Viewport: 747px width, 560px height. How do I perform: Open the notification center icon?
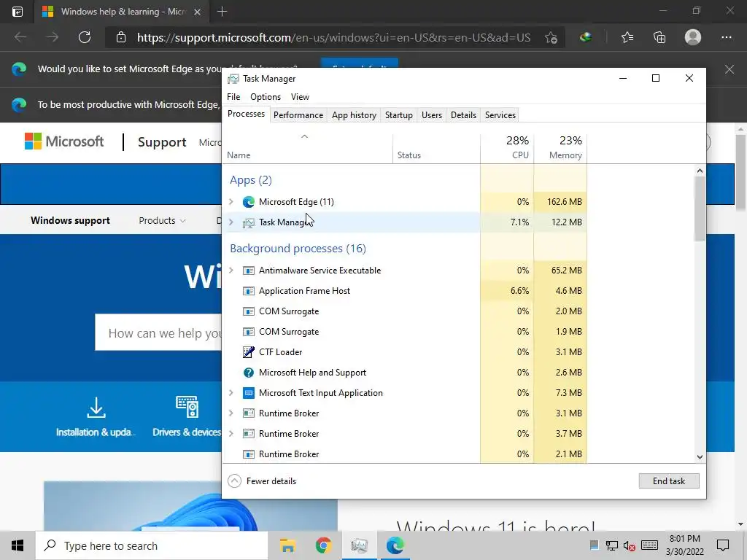tap(723, 545)
